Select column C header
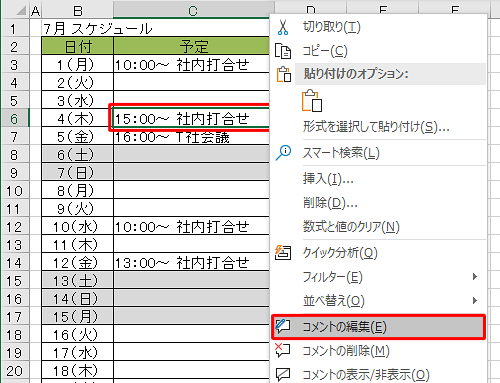 [x=193, y=11]
